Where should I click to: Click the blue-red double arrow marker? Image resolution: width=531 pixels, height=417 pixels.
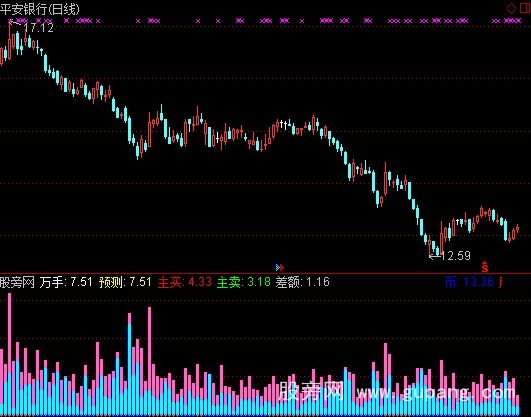click(280, 268)
